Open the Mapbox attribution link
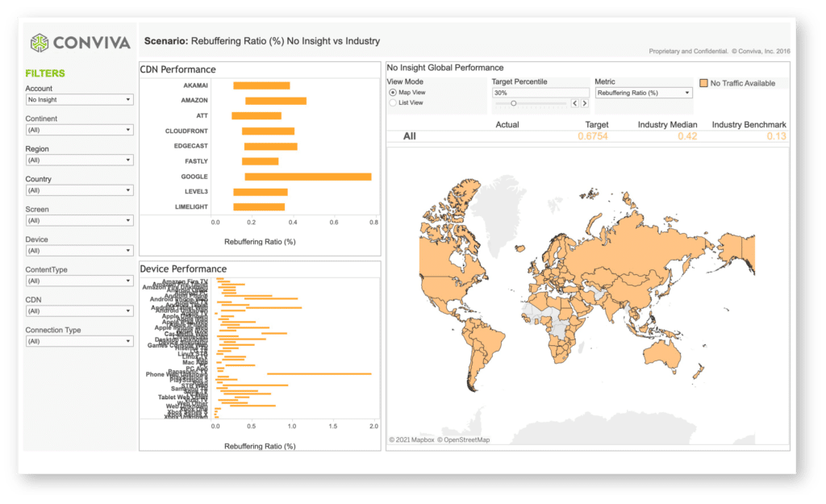Image resolution: width=826 pixels, height=504 pixels. pyautogui.click(x=411, y=439)
